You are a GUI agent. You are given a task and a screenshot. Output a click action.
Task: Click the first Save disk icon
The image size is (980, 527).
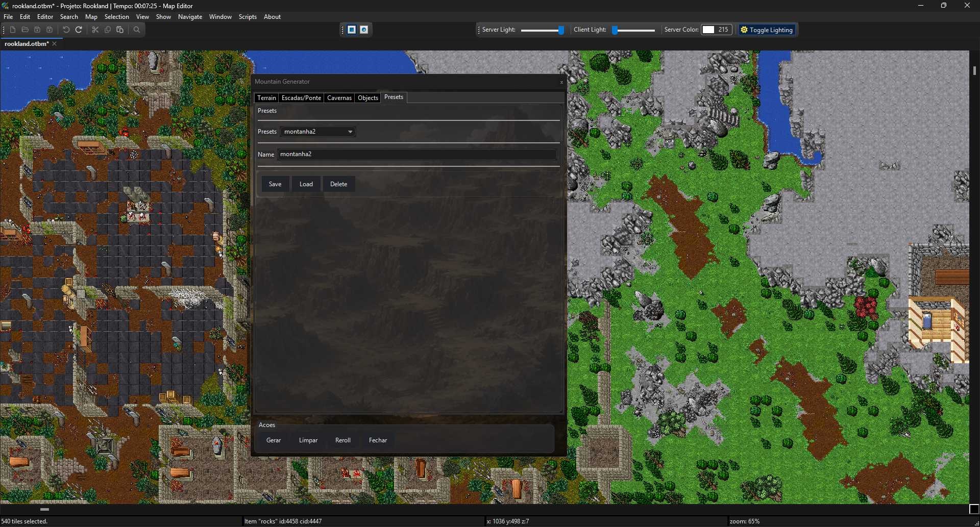click(37, 30)
